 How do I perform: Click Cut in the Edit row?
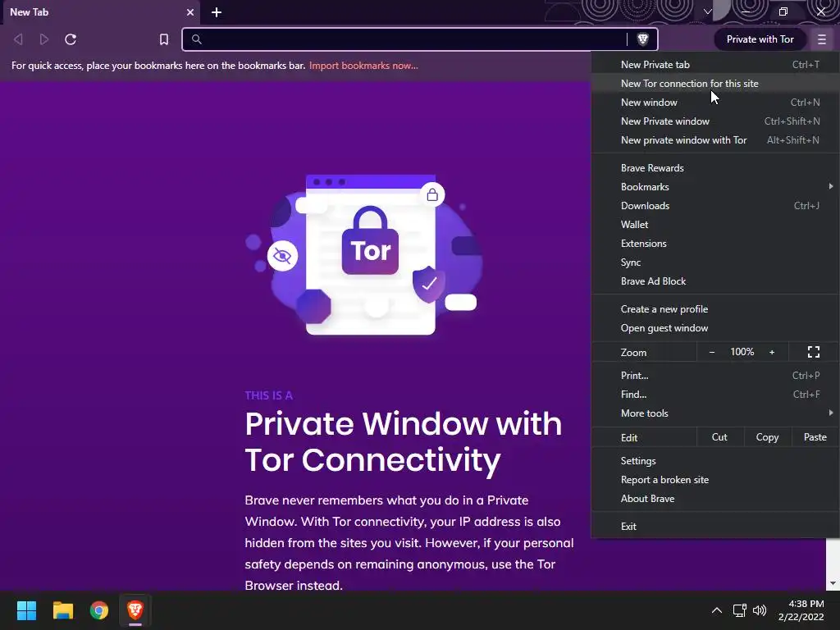[719, 437]
